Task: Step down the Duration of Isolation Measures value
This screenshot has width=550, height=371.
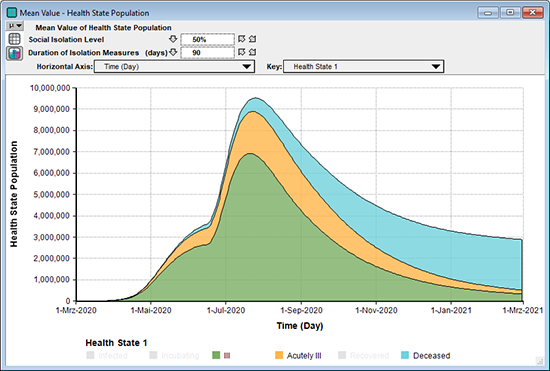Action: [173, 52]
